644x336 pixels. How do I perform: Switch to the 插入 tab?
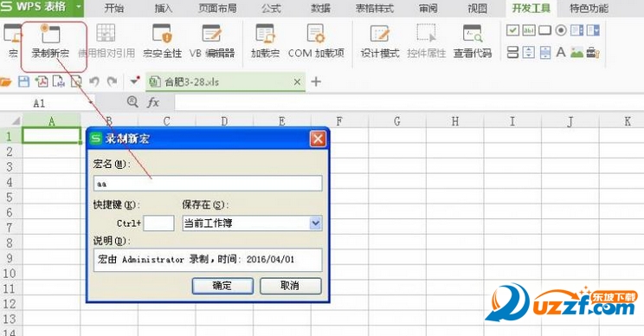163,8
